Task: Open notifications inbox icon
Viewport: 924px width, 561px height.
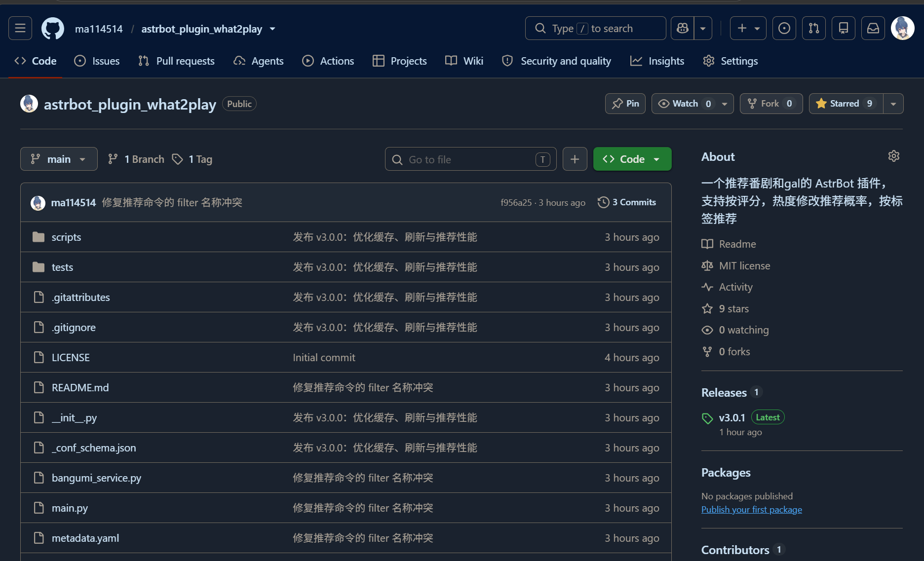Action: point(873,28)
